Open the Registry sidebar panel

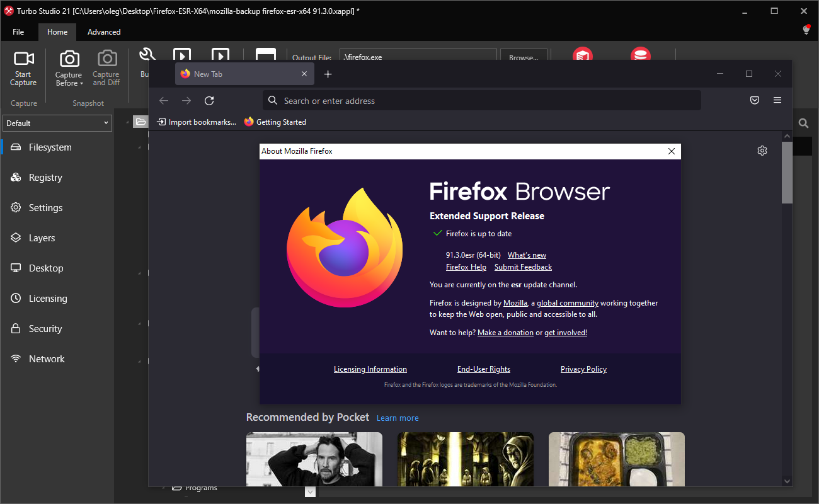pyautogui.click(x=44, y=177)
